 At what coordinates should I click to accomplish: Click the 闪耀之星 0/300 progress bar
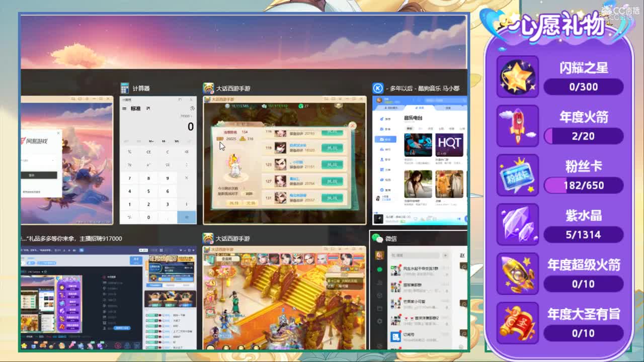pos(584,86)
